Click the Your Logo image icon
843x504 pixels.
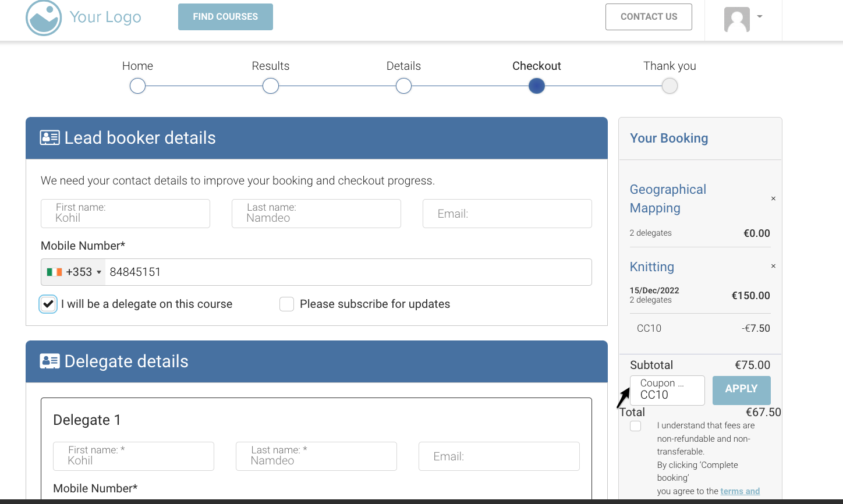(44, 17)
